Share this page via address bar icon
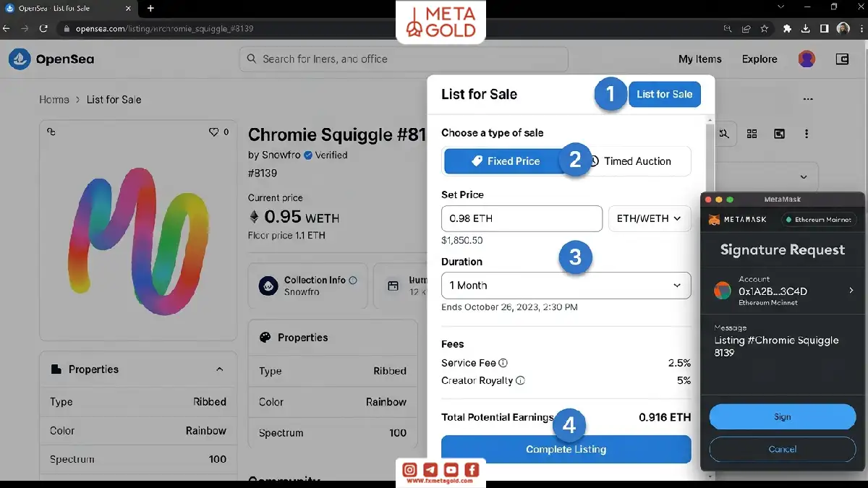Viewport: 868px width, 488px height. (746, 28)
